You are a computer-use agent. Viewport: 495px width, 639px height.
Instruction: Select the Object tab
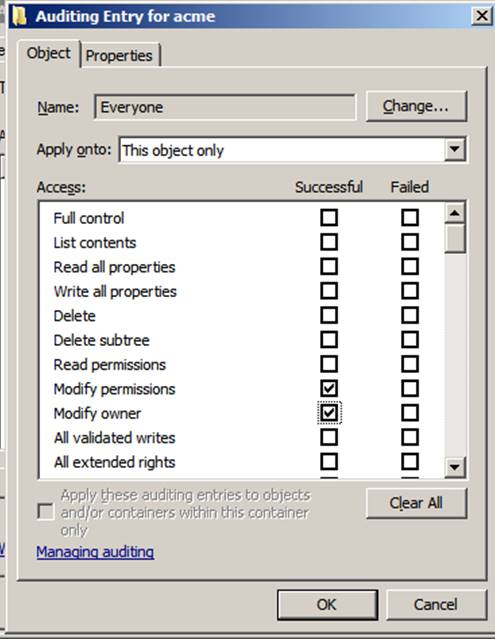[x=48, y=53]
